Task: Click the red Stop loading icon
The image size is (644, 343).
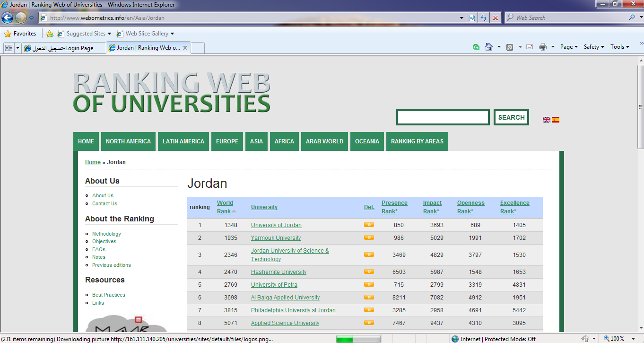Action: click(496, 18)
